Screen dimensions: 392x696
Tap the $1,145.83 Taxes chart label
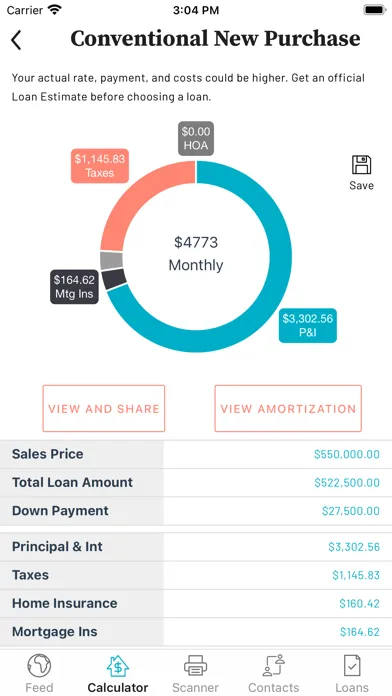(100, 166)
